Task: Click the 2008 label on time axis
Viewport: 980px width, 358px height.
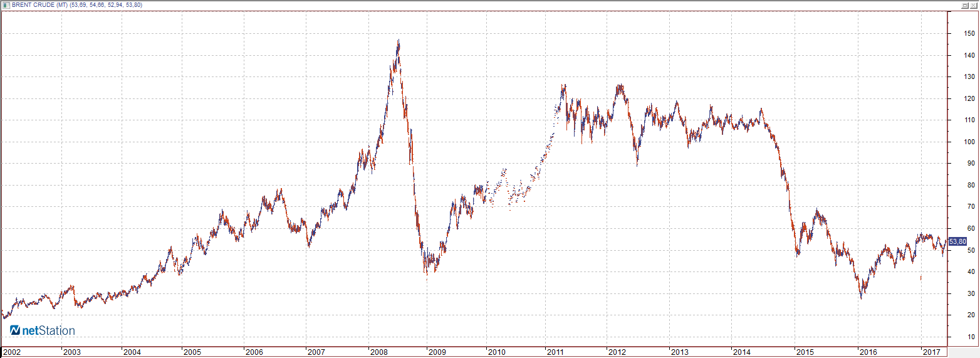Action: click(x=378, y=352)
